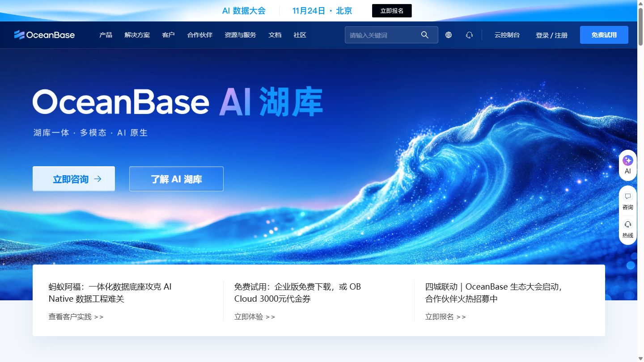Click the 免费试用 企业版 card title
This screenshot has width=644, height=362.
[x=298, y=293]
